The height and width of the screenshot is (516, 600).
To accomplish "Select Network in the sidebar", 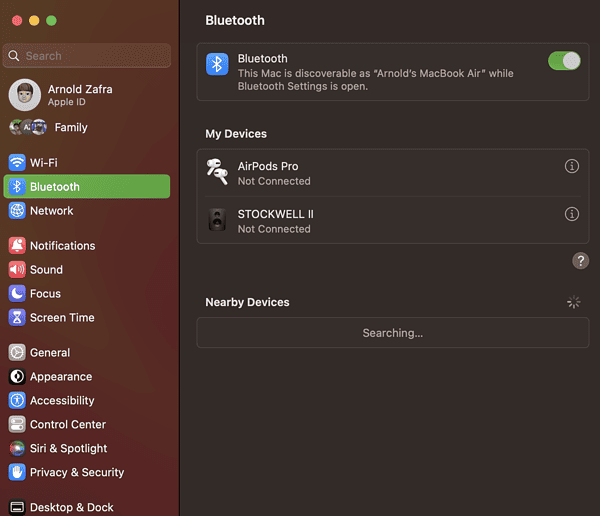I will click(51, 211).
